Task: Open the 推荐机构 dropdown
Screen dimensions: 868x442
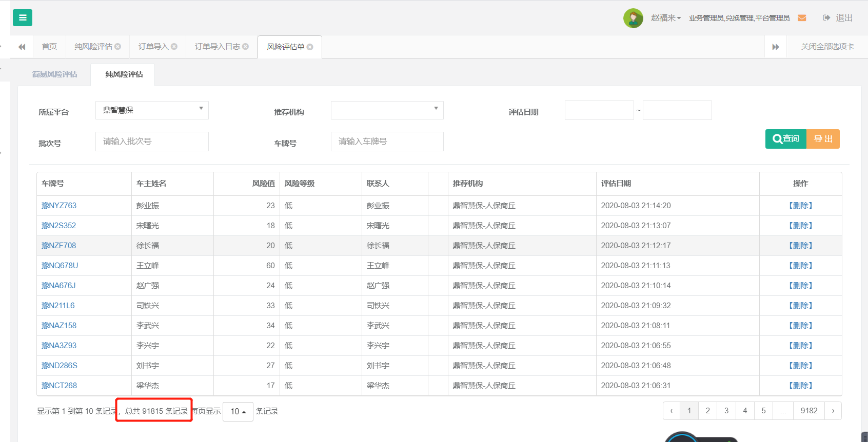Action: [387, 110]
